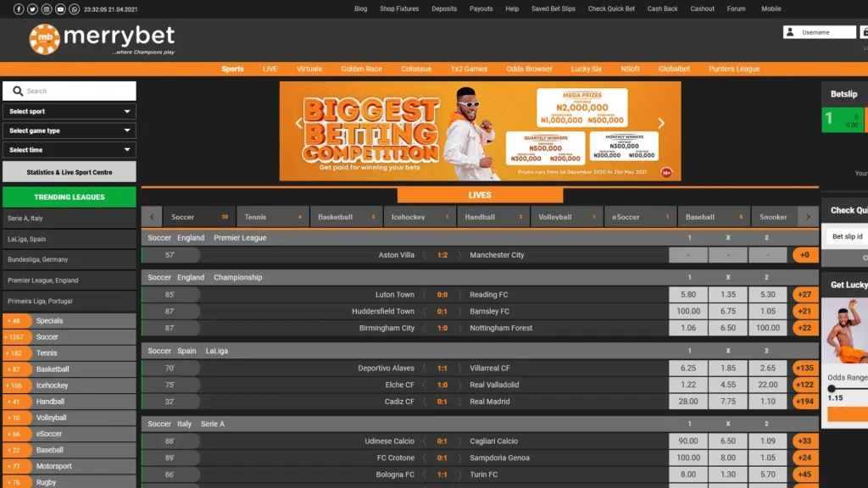Click the search magnifier icon
The height and width of the screenshot is (488, 868).
(18, 91)
